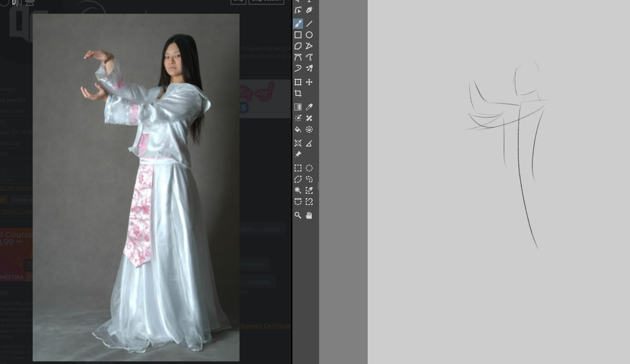Select the Measure tool
The width and height of the screenshot is (630, 364).
(309, 143)
